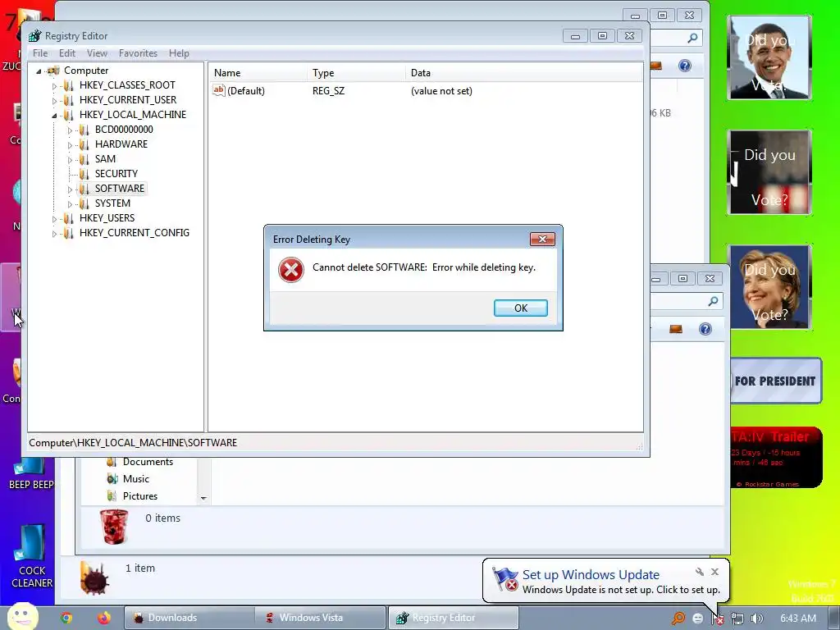The image size is (840, 630).
Task: Open the Edit menu in Registry Editor
Action: point(67,53)
